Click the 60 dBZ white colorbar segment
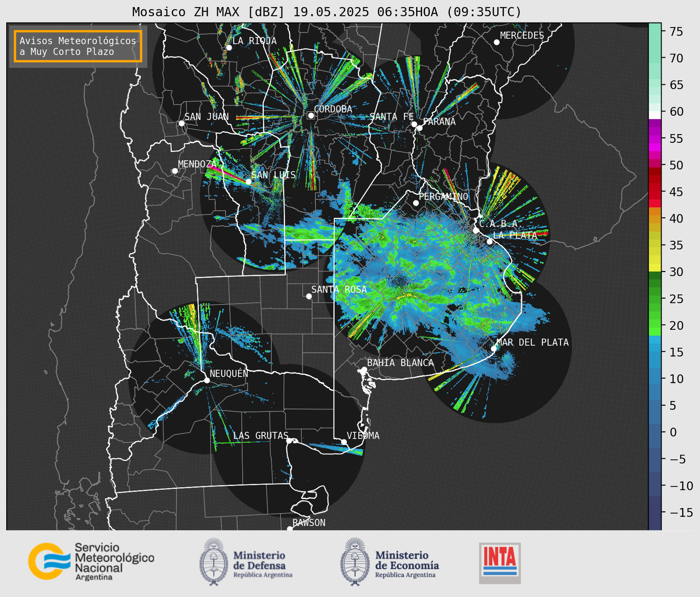The image size is (700, 597). pyautogui.click(x=655, y=115)
